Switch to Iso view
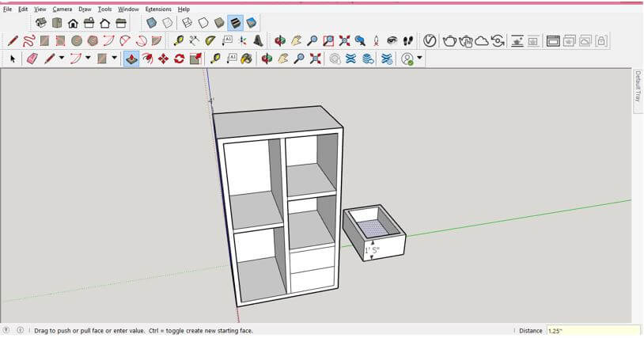This screenshot has width=644, height=338. (40, 23)
